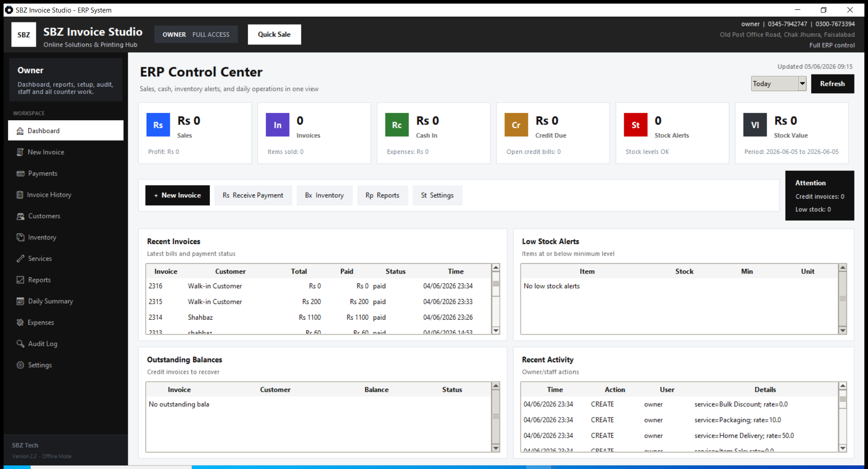Click down arrow of Outstanding Balances scrollbar

496,448
